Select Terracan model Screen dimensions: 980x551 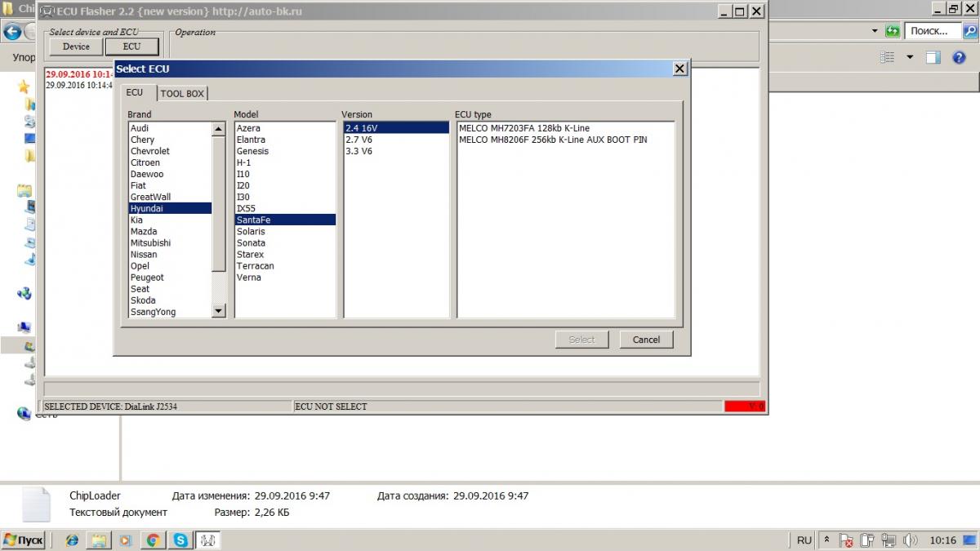(285, 265)
